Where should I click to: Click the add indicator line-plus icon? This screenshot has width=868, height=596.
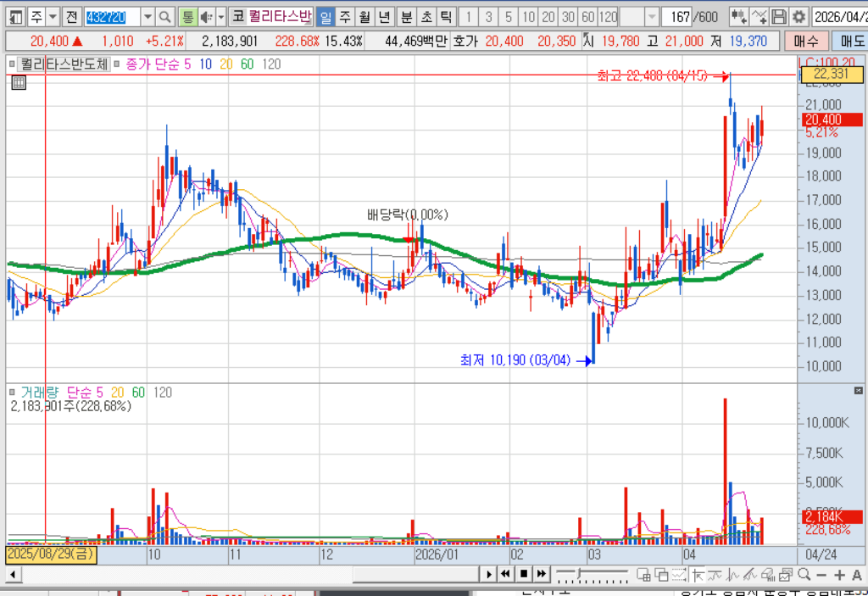coord(759,17)
